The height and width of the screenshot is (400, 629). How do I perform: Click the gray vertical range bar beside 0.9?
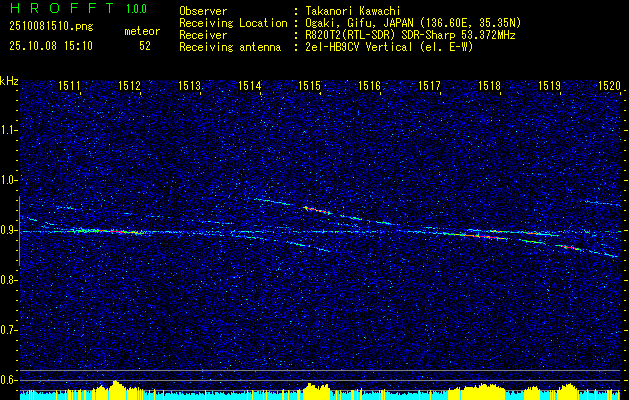click(x=19, y=231)
